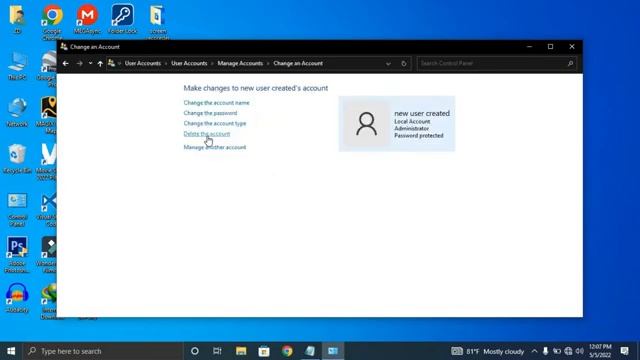Click Manage another account link
Screen dimensions: 640x360
tap(215, 147)
